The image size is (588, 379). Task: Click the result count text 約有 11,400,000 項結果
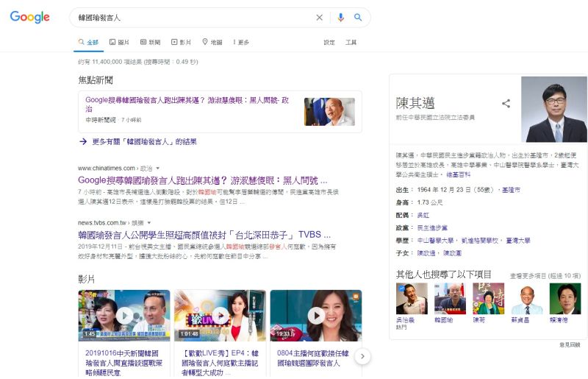[x=138, y=62]
